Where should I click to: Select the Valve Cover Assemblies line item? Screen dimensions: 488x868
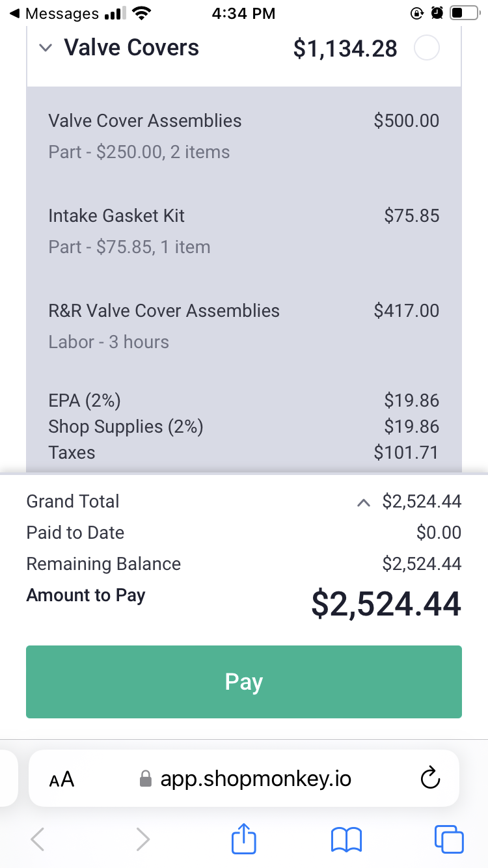(244, 136)
